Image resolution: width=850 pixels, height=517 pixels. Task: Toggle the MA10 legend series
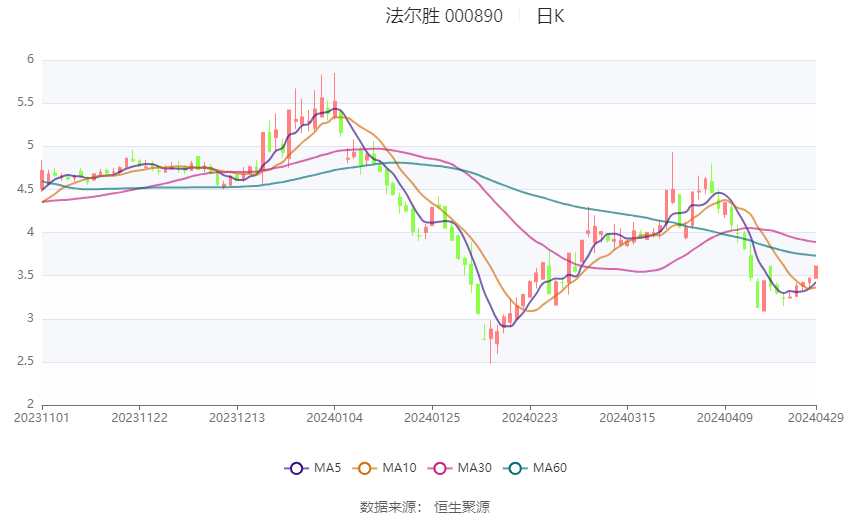(384, 468)
